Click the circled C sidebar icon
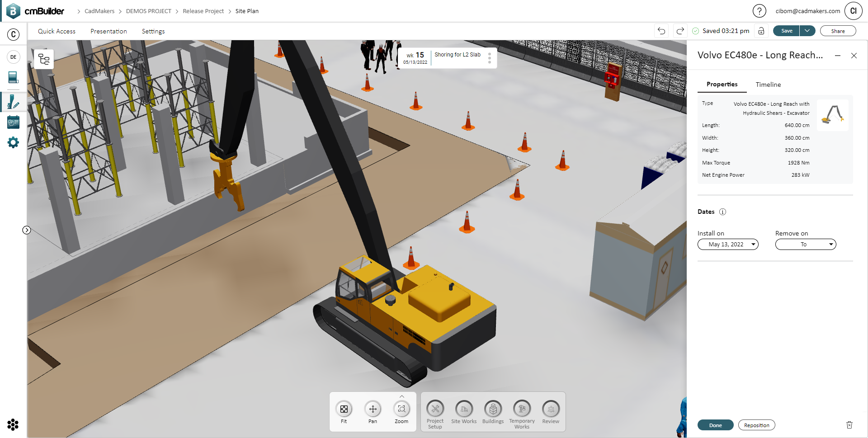This screenshot has width=868, height=438. 14,34
